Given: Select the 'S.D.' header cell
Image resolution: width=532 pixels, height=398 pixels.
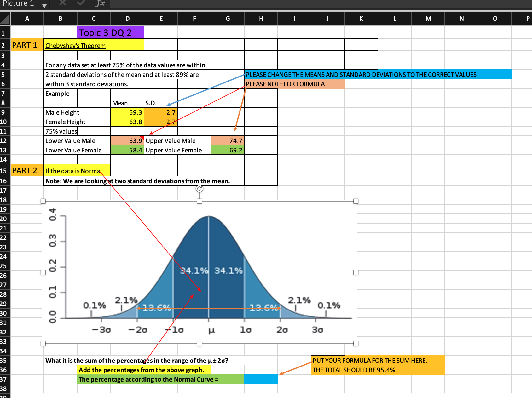Looking at the screenshot, I should coord(161,103).
